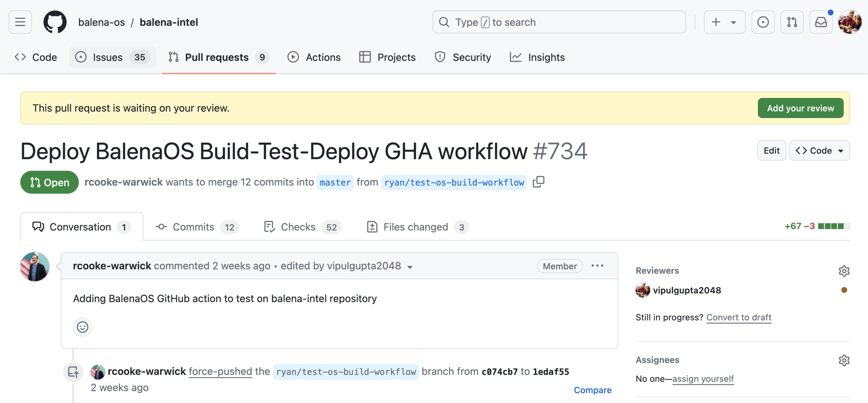
Task: Click the GitHub Octocat logo
Action: tap(55, 22)
